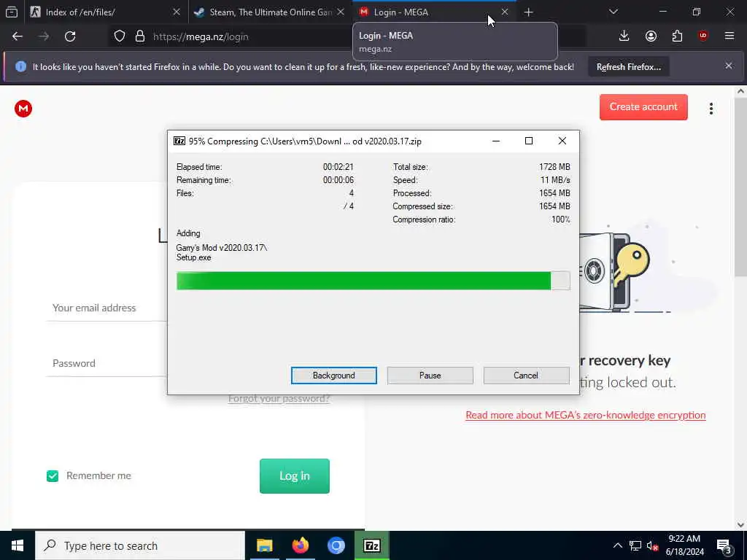Close the Index of /en/files/ tab
This screenshot has height=560, width=747.
point(177,12)
